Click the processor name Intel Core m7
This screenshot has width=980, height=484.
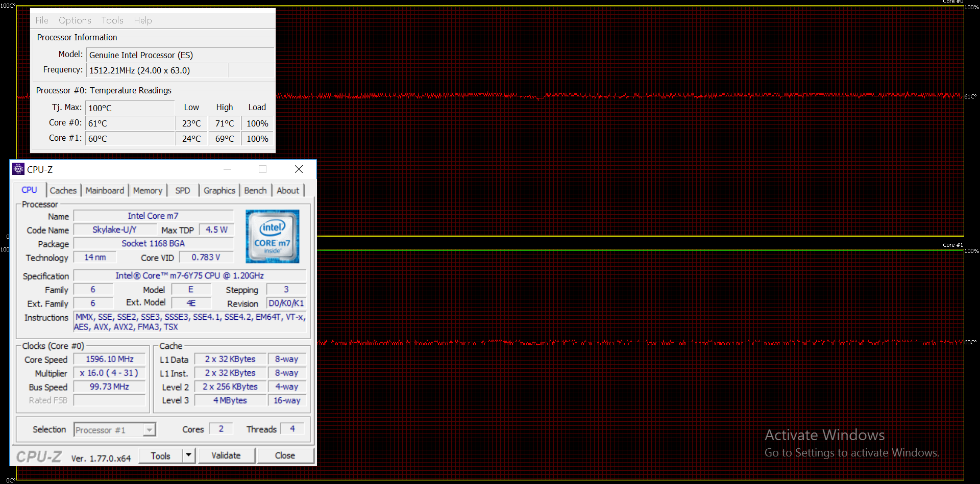(153, 216)
